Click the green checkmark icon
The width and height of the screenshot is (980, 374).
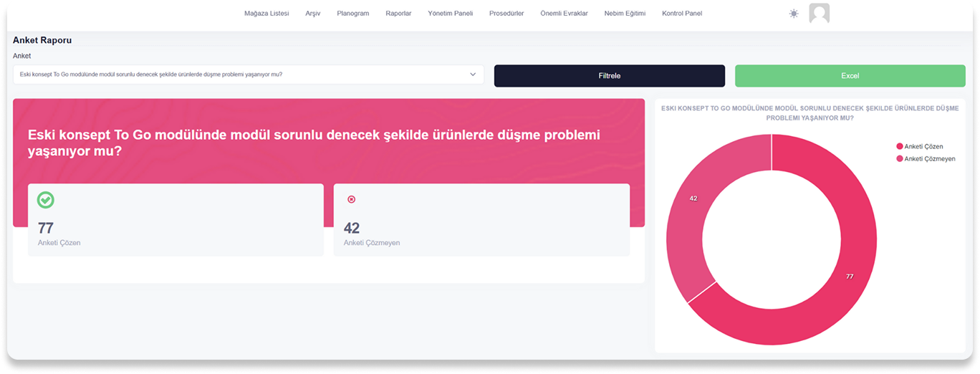46,200
